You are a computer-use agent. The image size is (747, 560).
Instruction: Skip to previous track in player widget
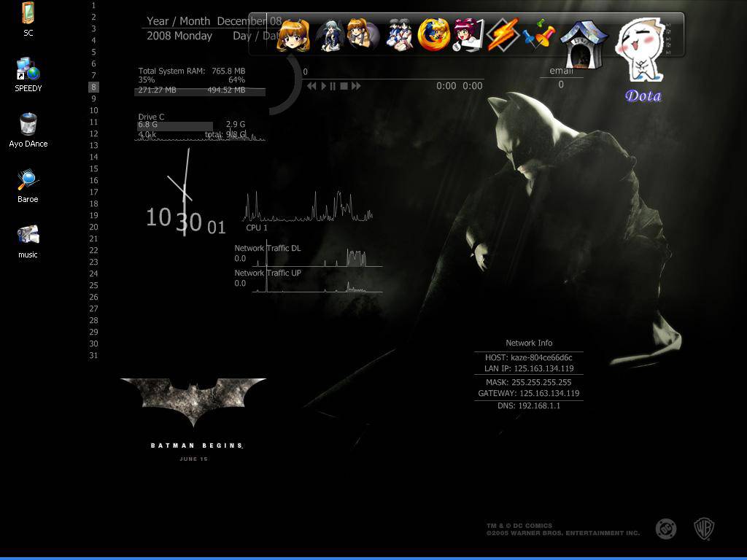[x=311, y=86]
